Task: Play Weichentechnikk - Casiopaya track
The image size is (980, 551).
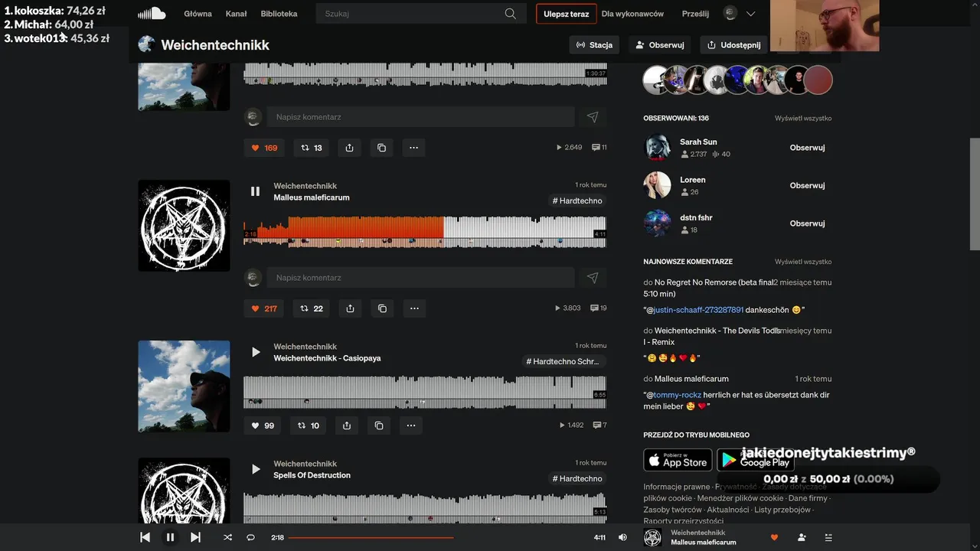Action: tap(256, 352)
